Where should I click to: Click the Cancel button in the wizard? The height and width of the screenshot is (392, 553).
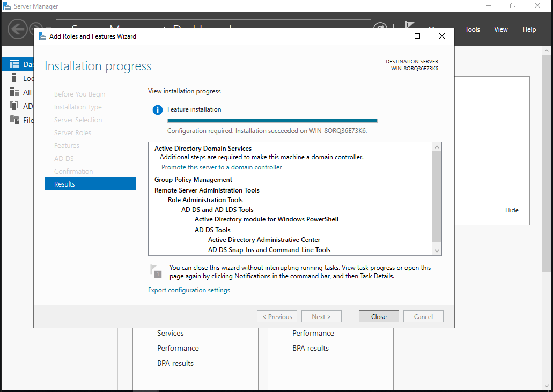pyautogui.click(x=423, y=316)
